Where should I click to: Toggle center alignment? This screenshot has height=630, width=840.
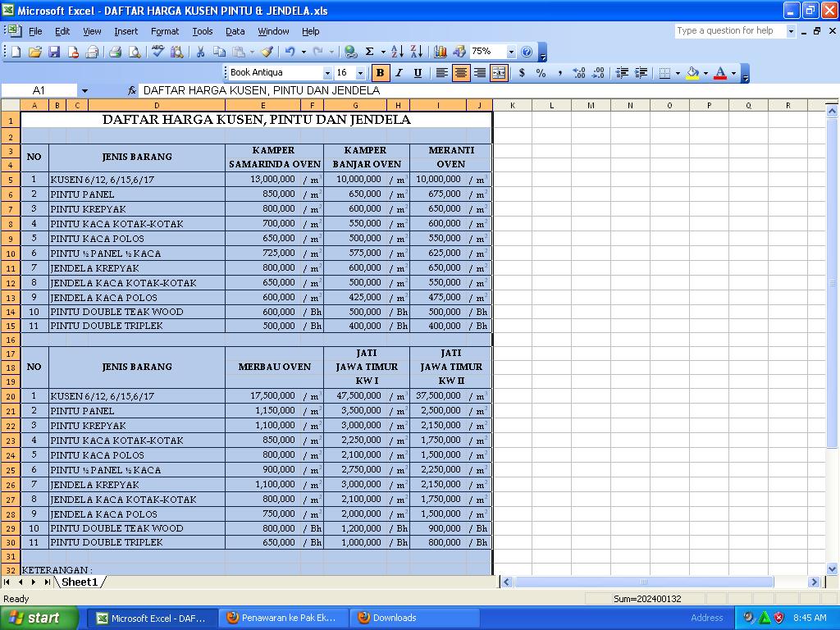[461, 73]
